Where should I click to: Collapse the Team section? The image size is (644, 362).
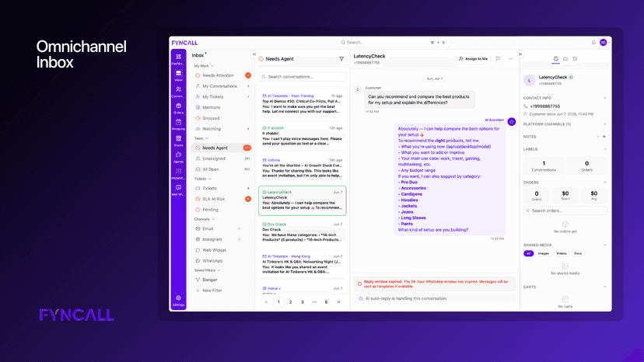pyautogui.click(x=201, y=139)
